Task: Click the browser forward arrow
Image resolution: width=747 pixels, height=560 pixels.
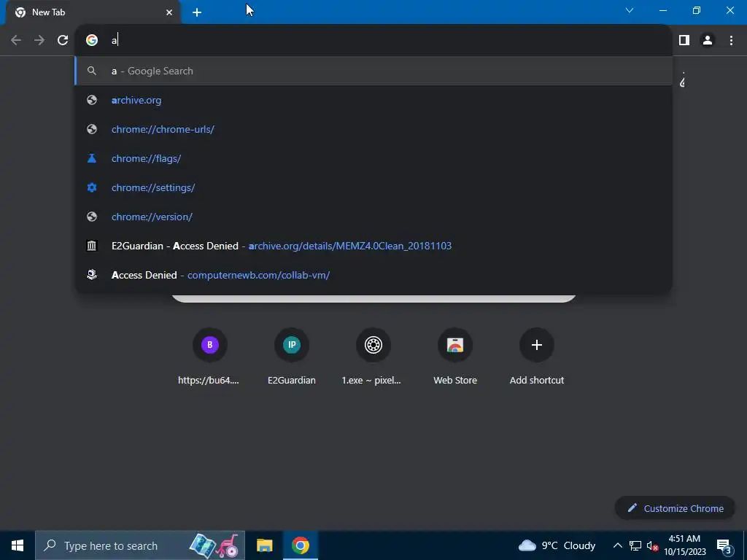Action: (x=39, y=40)
